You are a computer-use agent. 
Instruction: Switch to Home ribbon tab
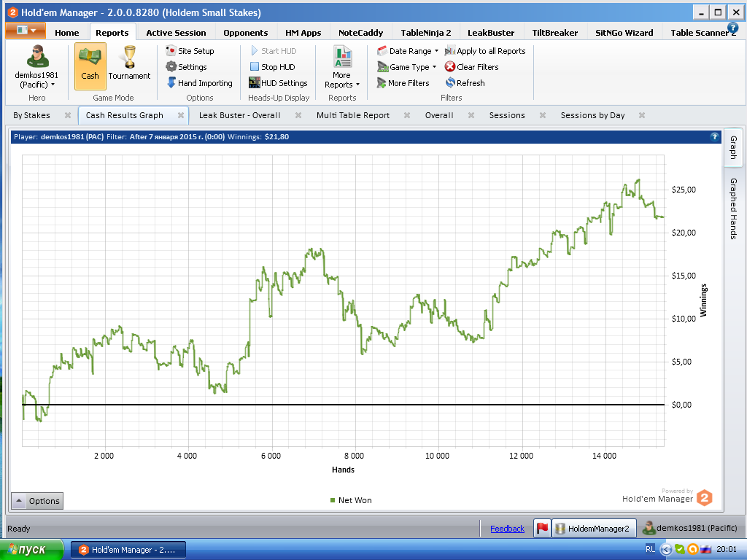(x=66, y=33)
